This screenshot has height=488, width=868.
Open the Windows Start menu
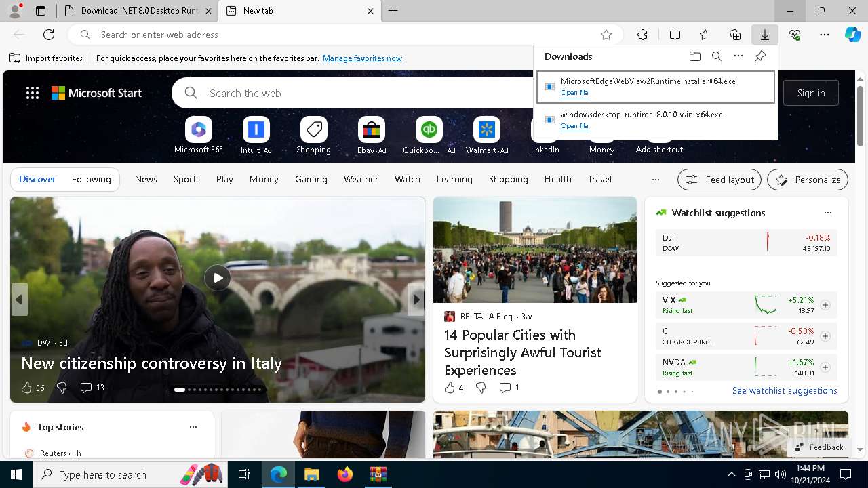16,474
